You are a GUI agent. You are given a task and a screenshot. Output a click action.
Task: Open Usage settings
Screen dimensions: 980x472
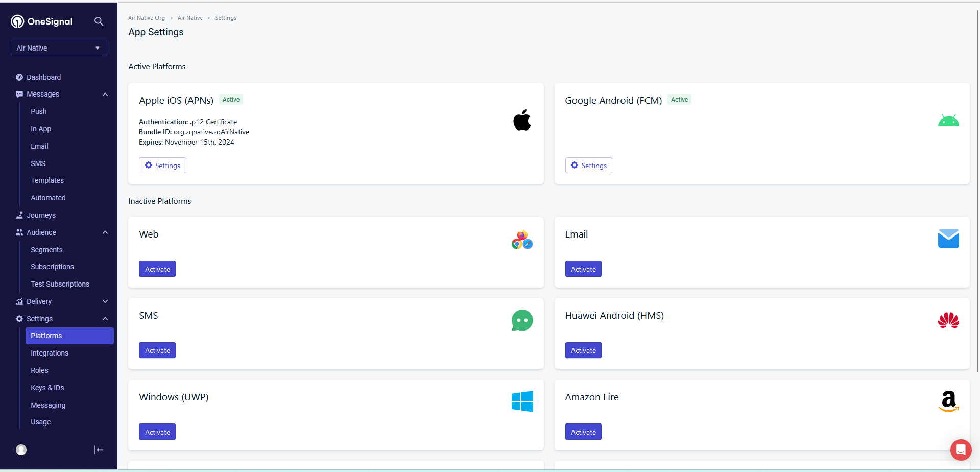(40, 422)
